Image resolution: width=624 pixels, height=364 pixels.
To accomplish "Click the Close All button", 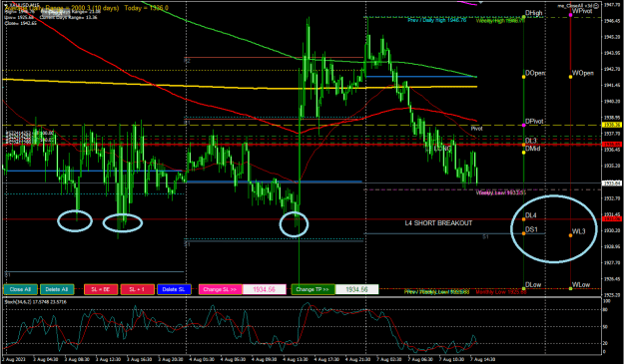I will 20,289.
